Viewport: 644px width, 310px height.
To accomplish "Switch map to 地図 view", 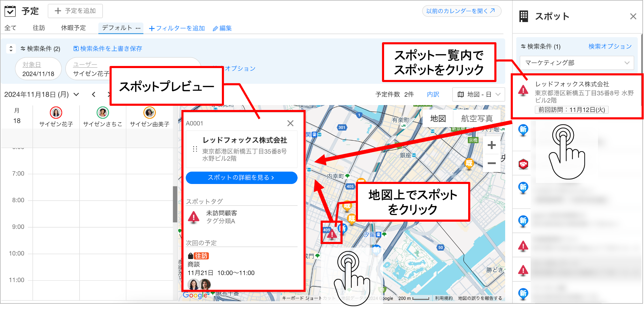I will point(438,118).
